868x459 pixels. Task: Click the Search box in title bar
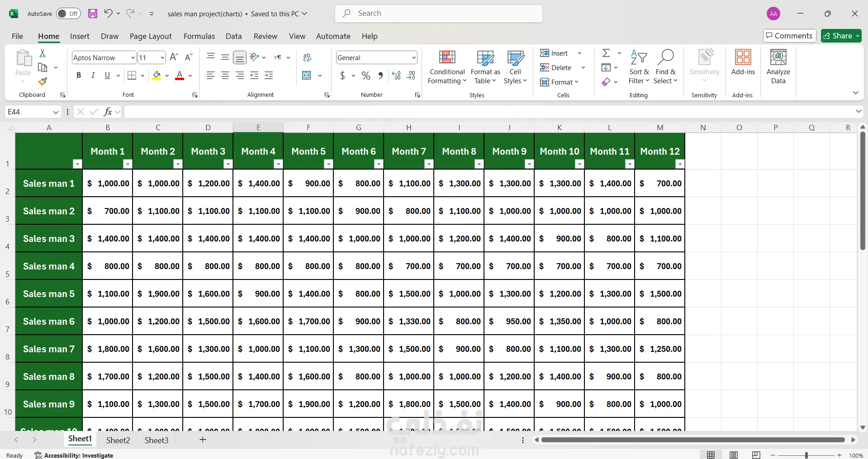point(439,14)
